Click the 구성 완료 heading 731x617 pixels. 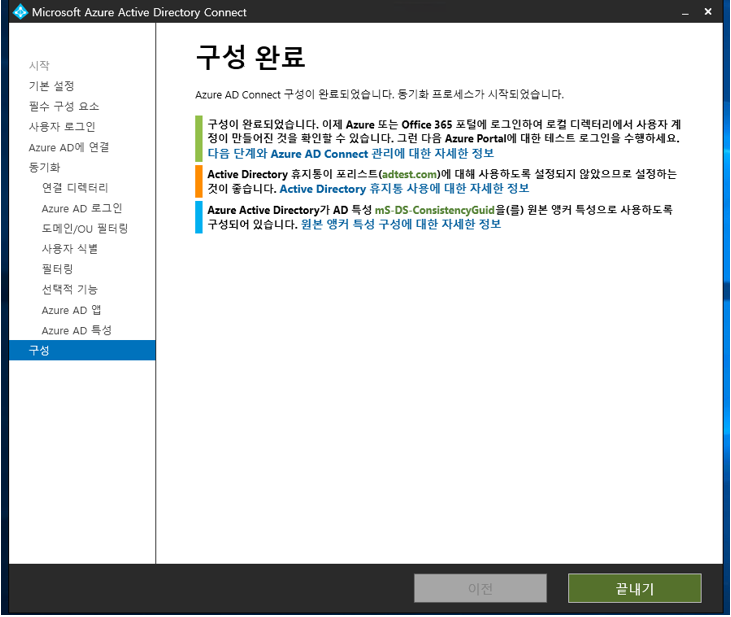(250, 58)
